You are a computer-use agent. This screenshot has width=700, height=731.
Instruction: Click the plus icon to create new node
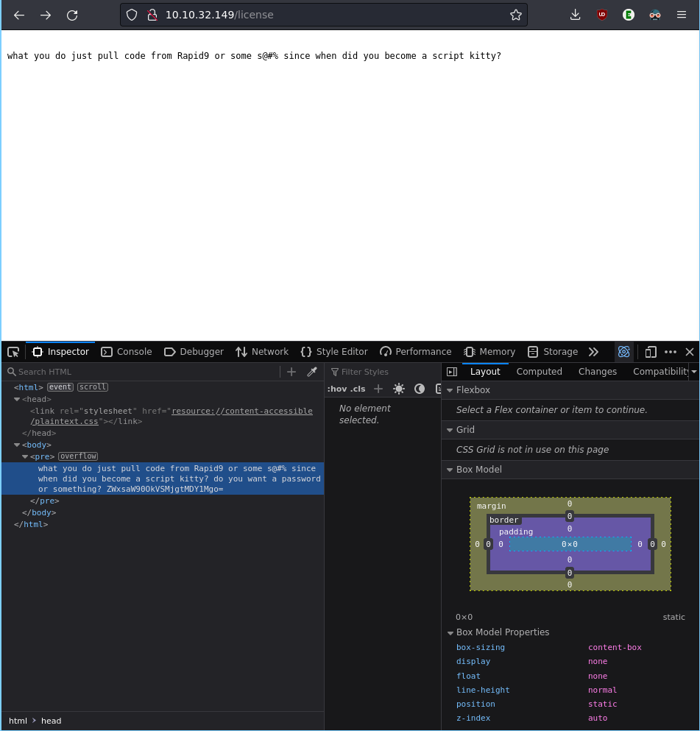pyautogui.click(x=291, y=372)
